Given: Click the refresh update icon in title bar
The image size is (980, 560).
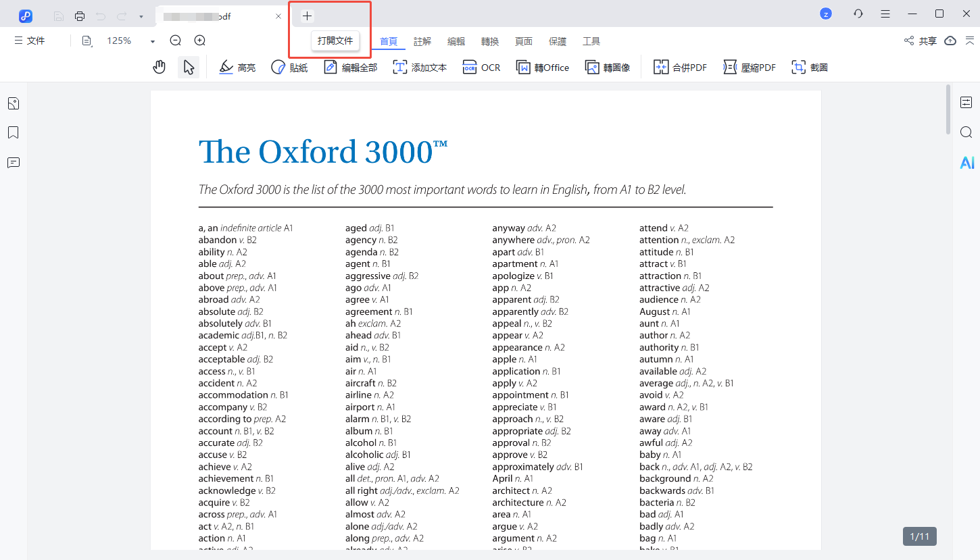Looking at the screenshot, I should pyautogui.click(x=858, y=14).
